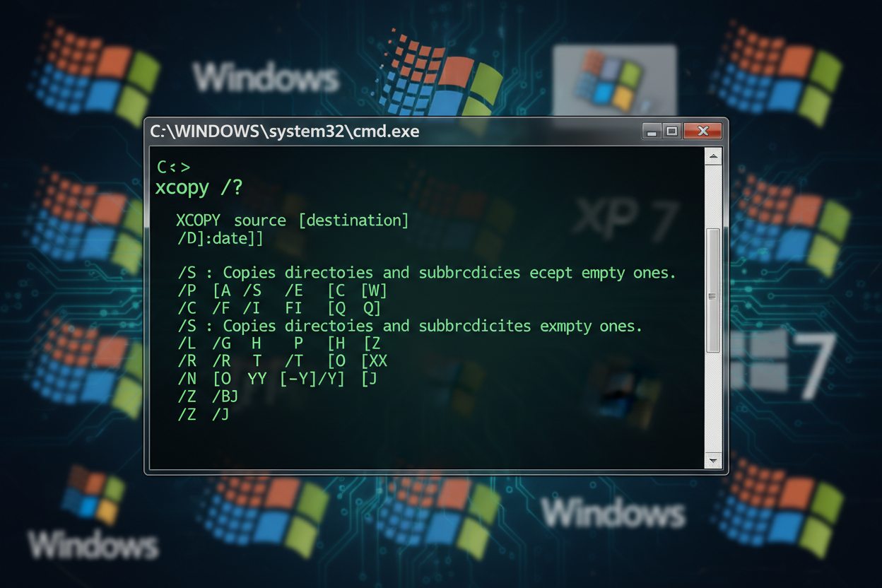This screenshot has height=588, width=882.
Task: Click the line starting with /L /G
Action: pyautogui.click(x=279, y=343)
